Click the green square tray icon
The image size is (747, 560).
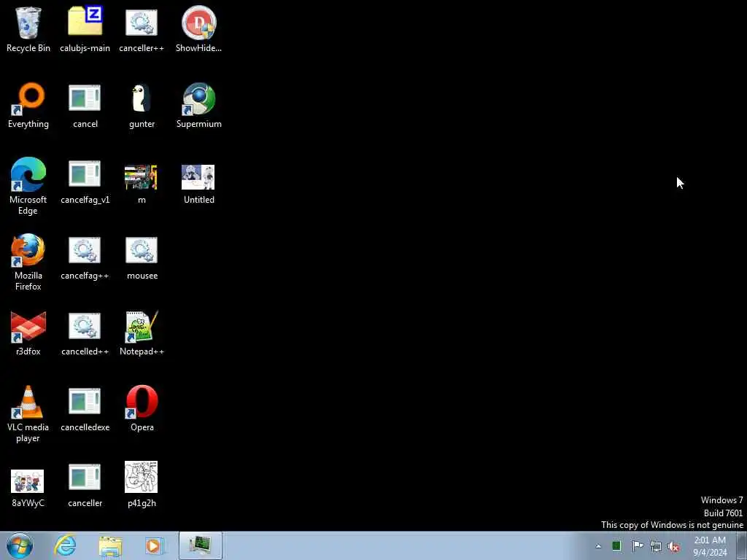[x=616, y=545]
